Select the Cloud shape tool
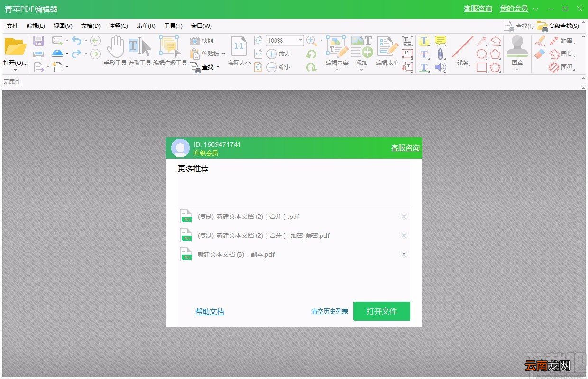588x379 pixels. [x=496, y=67]
